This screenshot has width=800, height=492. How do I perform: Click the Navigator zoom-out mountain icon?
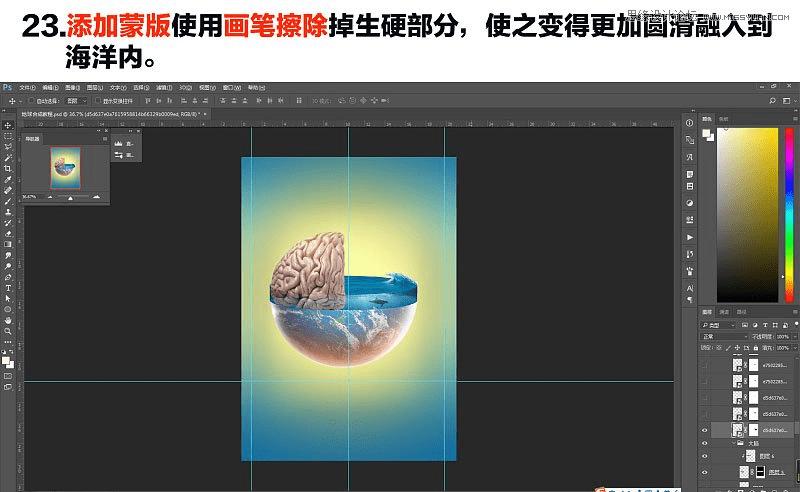pyautogui.click(x=50, y=197)
